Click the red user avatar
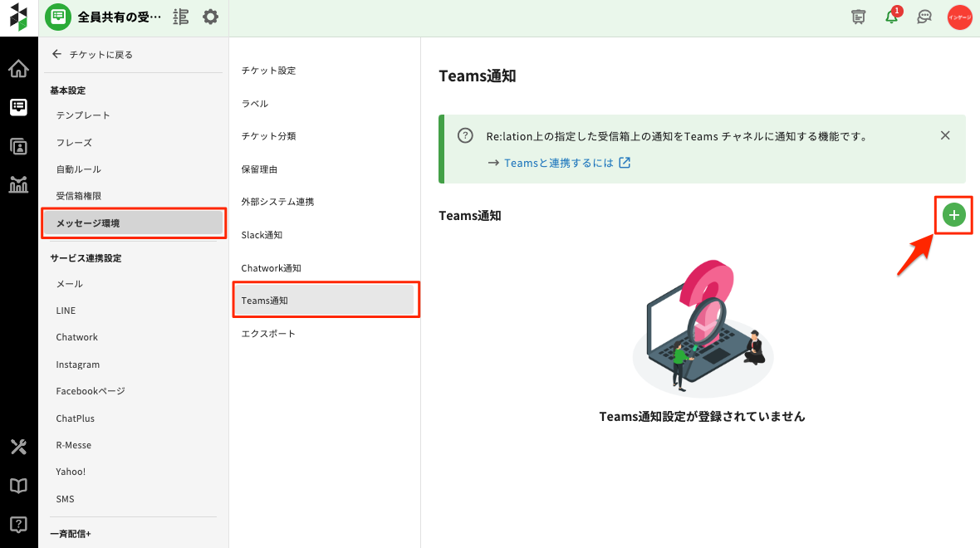The image size is (980, 548). 959,17
